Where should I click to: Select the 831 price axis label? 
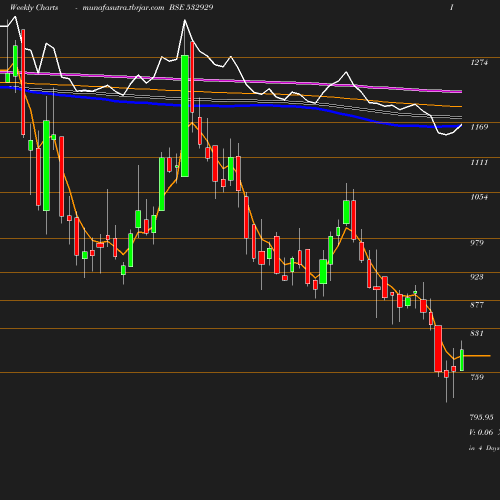click(x=477, y=333)
